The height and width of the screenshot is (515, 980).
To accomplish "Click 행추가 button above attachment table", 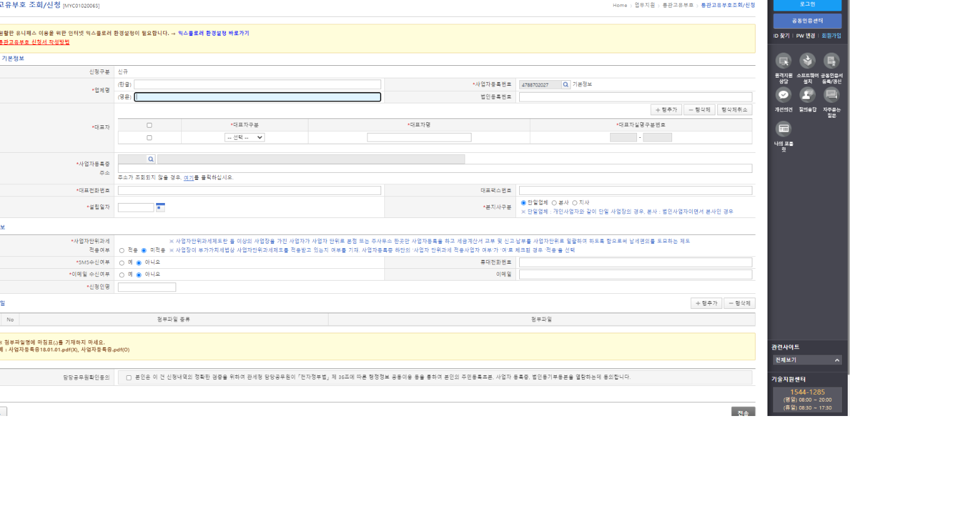I will (x=706, y=303).
